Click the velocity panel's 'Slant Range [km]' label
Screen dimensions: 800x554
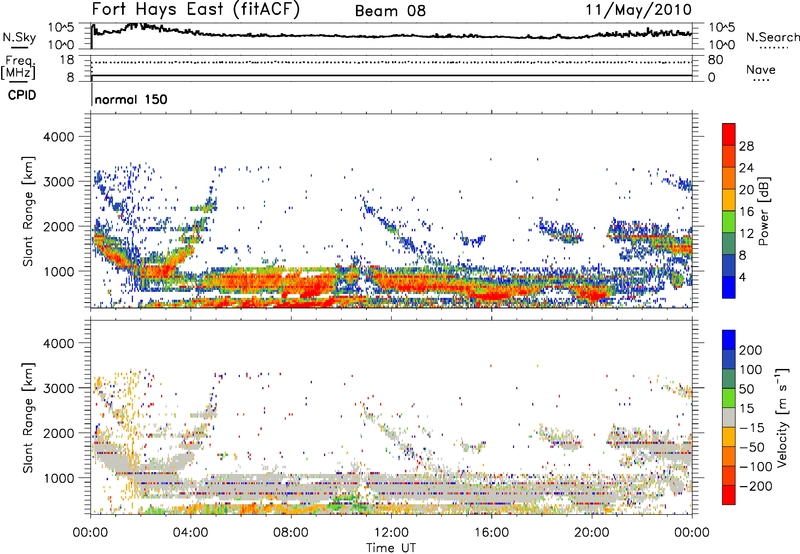coord(28,418)
